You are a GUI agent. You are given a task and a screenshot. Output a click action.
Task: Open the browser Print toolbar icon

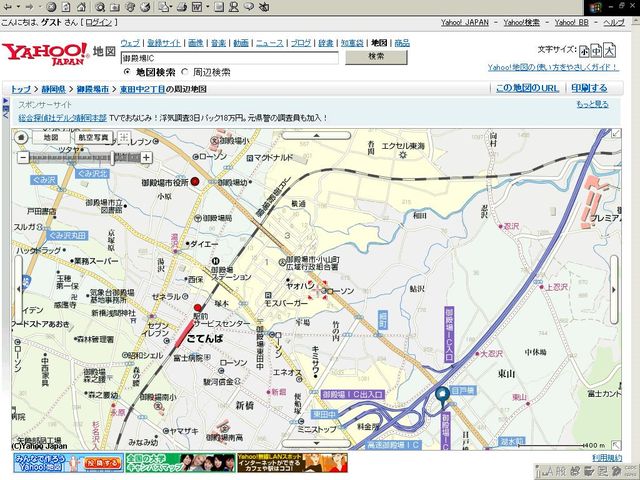[182, 7]
